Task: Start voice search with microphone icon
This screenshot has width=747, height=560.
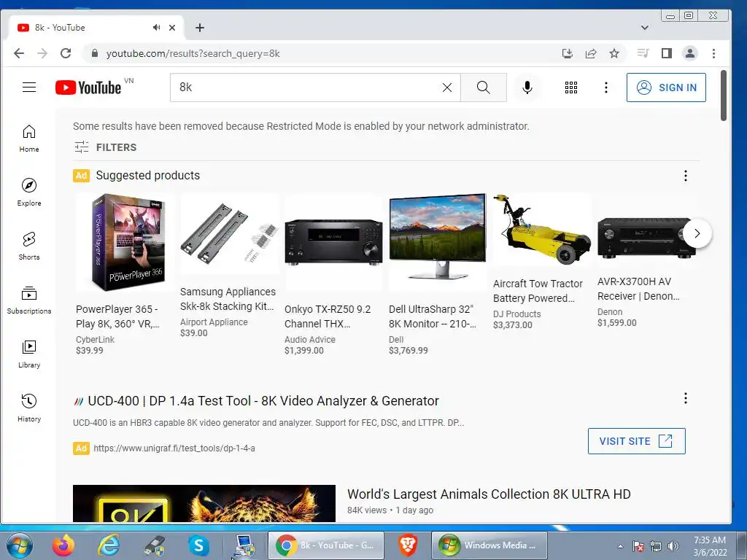Action: point(527,87)
